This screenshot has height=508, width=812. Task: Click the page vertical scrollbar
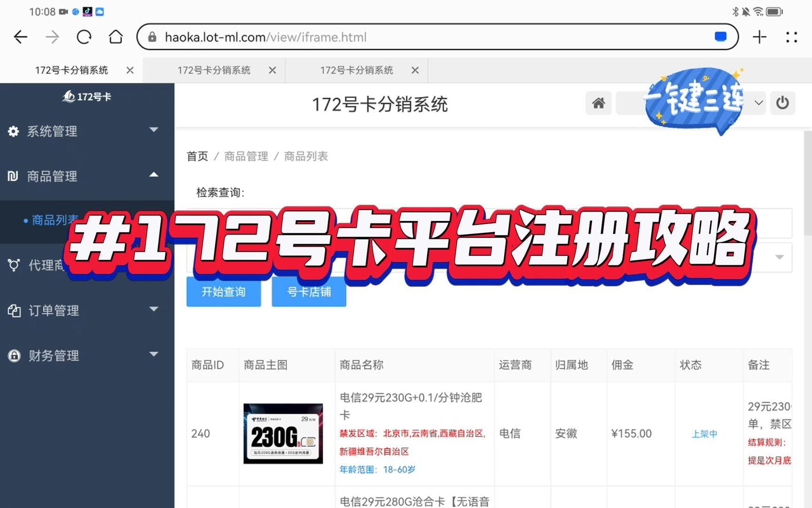(x=808, y=183)
